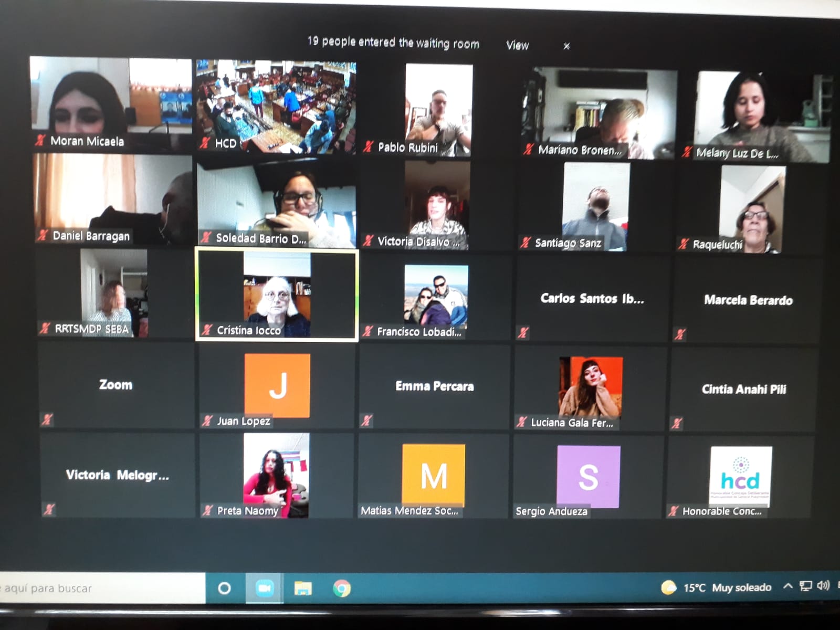Click muted mic icon on Marcela Berardo tile
840x630 pixels.
coord(680,334)
